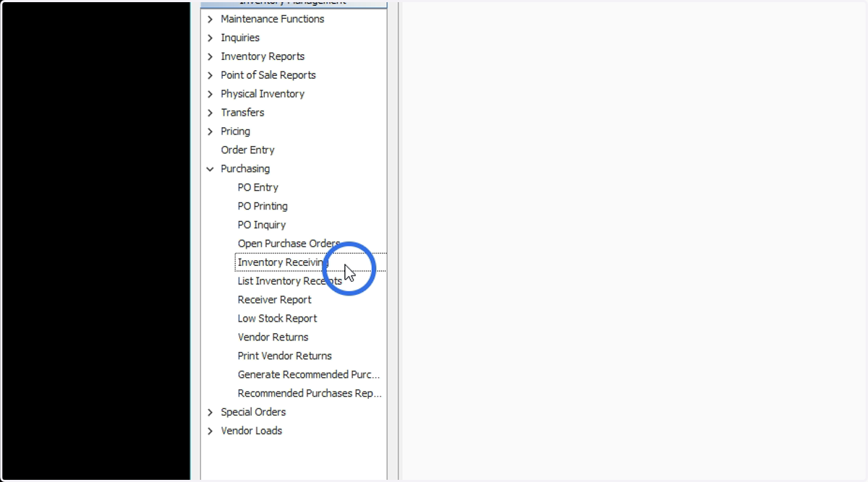Select the Inquiries item

click(x=240, y=38)
